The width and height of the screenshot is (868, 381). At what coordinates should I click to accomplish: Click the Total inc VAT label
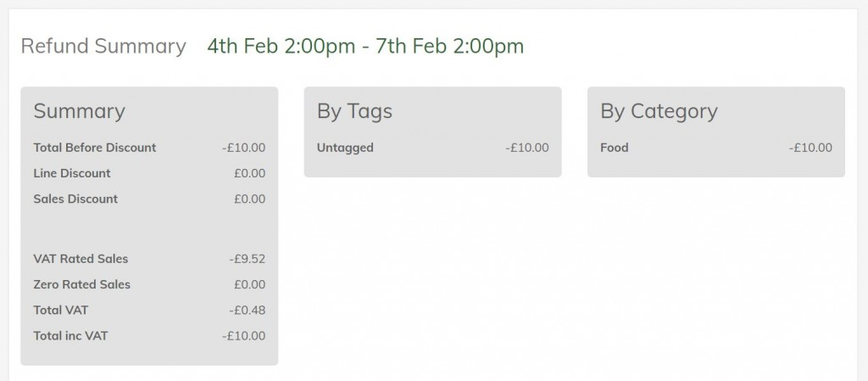click(x=70, y=335)
